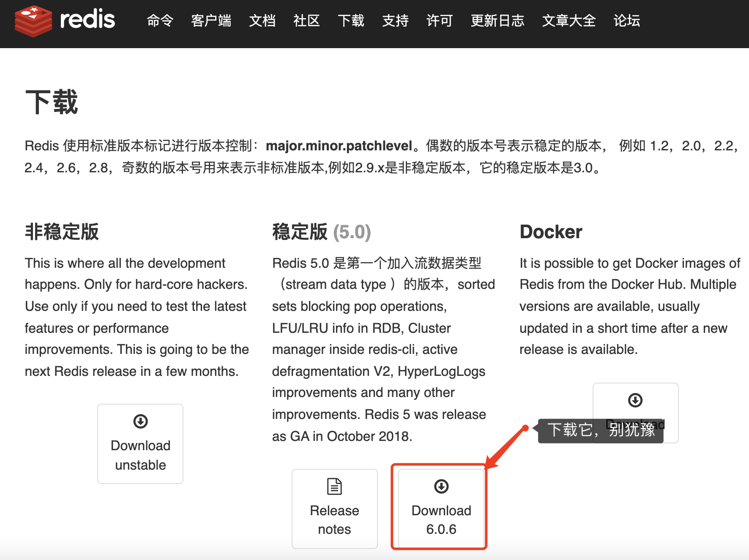Viewport: 749px width, 560px height.
Task: Click the download arrow icon above 'Download unstable'
Action: [140, 421]
